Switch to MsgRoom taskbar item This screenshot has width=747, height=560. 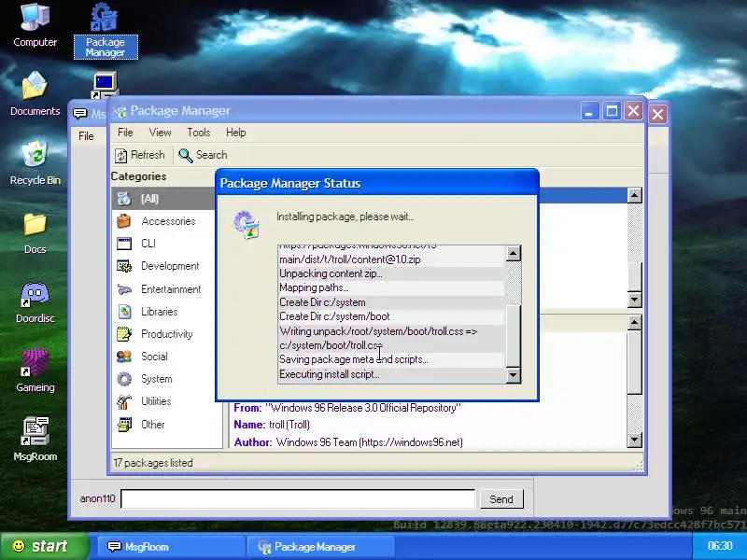(172, 547)
